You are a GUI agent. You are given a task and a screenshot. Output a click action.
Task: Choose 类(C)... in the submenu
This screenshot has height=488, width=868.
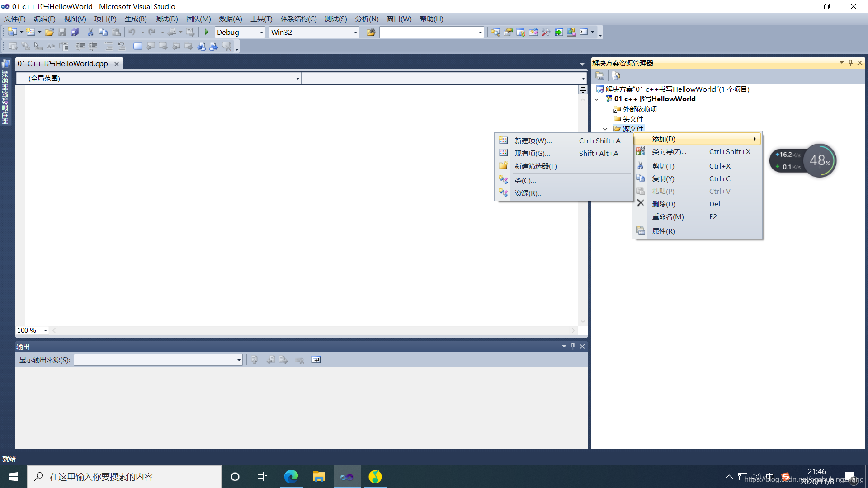tap(564, 180)
